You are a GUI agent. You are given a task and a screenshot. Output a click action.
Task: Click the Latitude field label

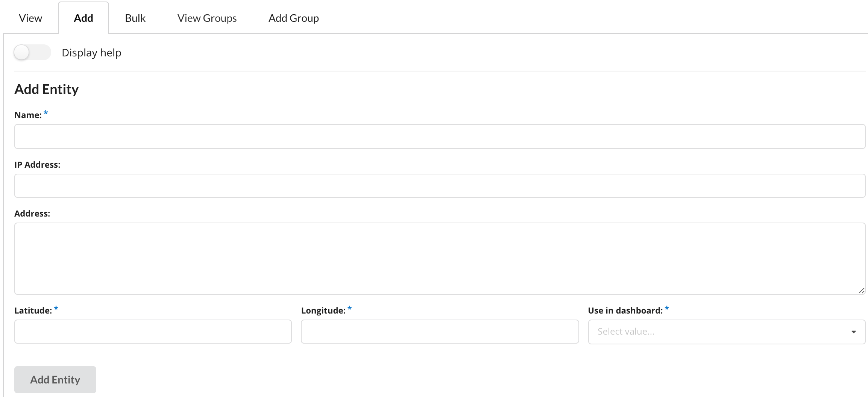pos(33,311)
